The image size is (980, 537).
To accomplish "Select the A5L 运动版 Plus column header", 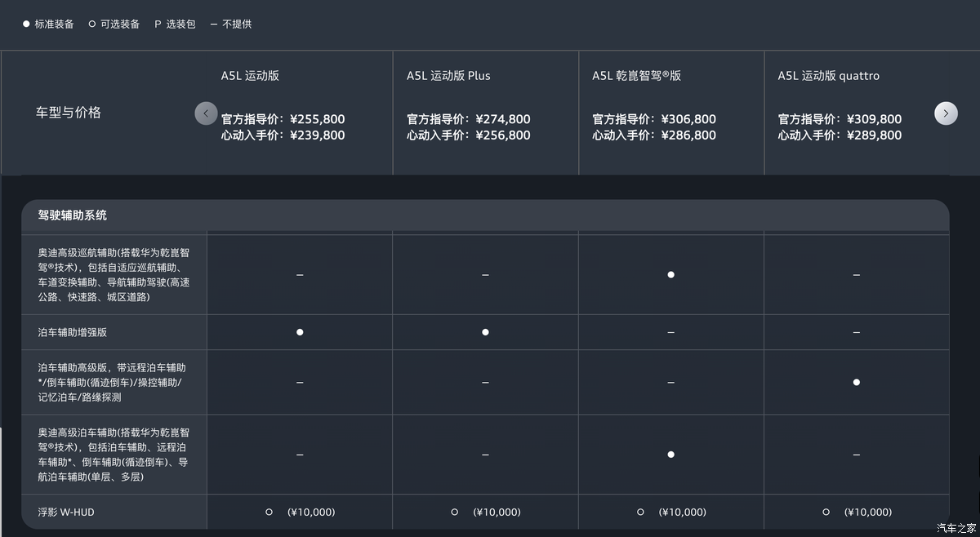I will point(448,76).
